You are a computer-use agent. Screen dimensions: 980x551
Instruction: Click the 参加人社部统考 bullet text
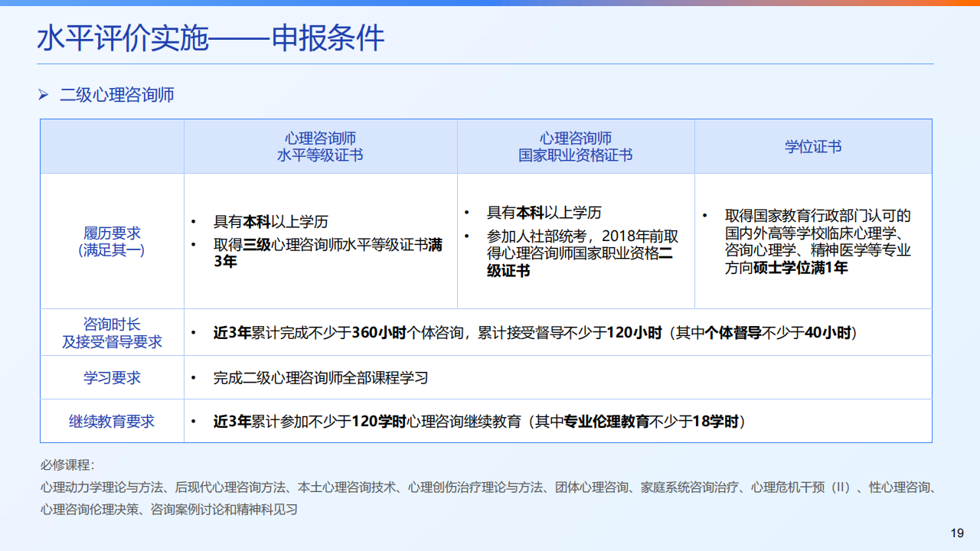[x=582, y=253]
